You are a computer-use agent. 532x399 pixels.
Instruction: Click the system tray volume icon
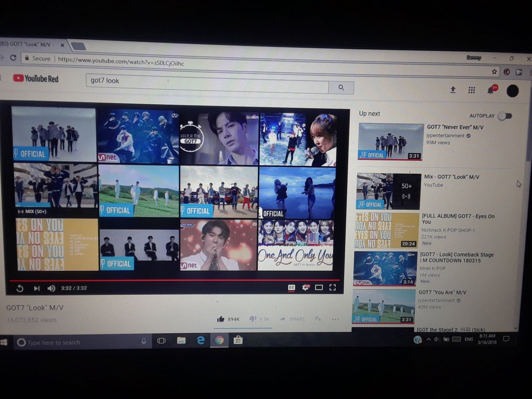click(x=437, y=339)
